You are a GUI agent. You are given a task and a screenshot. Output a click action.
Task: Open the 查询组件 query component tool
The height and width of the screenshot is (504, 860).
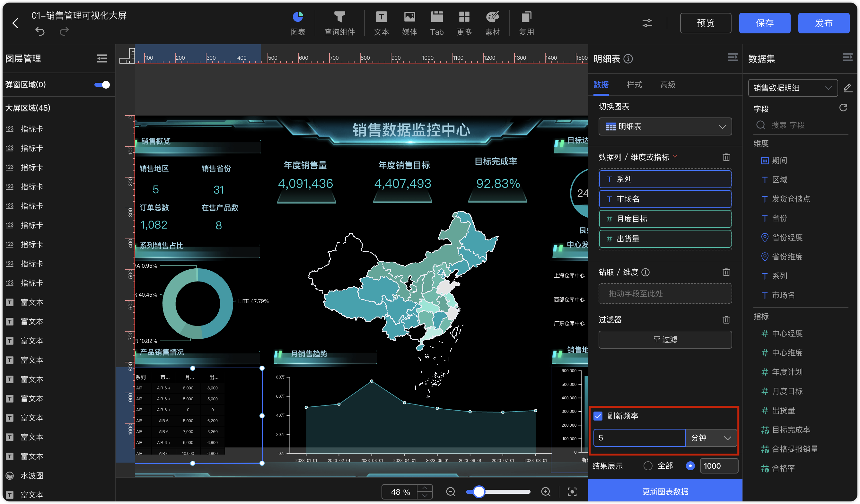pos(339,23)
